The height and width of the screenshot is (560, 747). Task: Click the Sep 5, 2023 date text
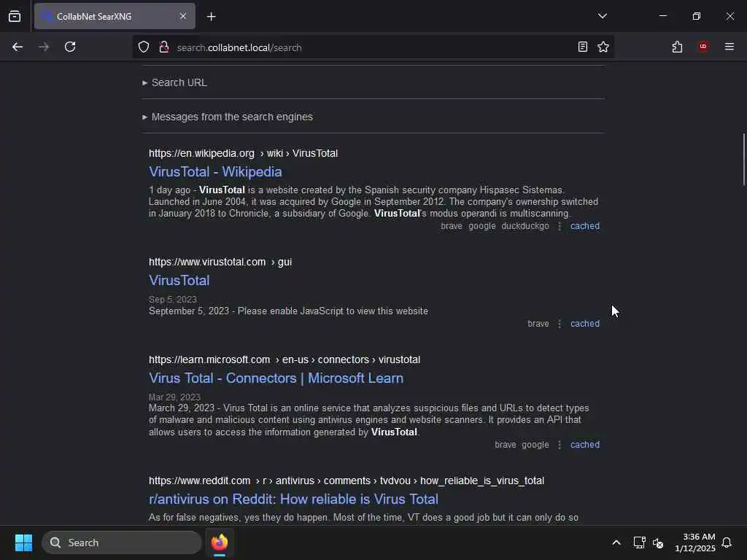click(x=172, y=300)
